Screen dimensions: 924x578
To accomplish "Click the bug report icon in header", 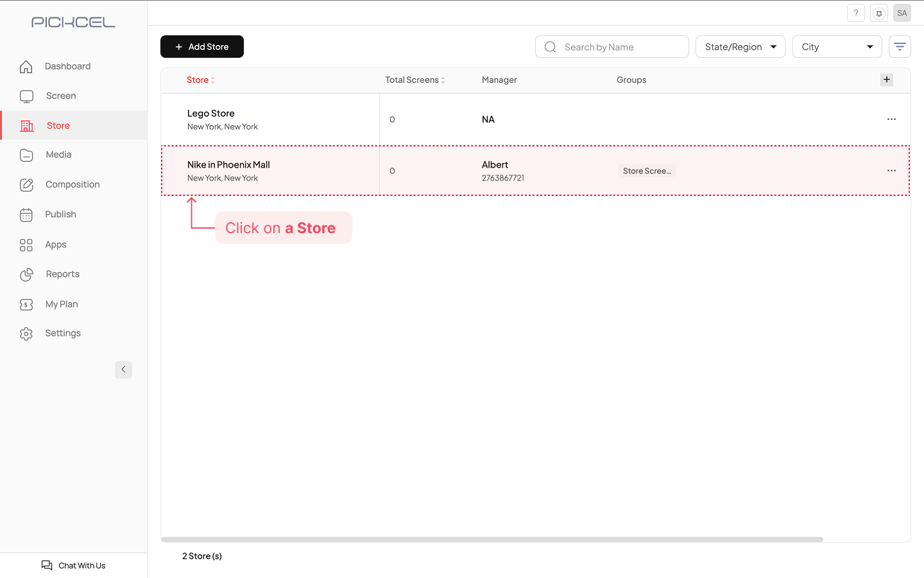I will (x=879, y=13).
